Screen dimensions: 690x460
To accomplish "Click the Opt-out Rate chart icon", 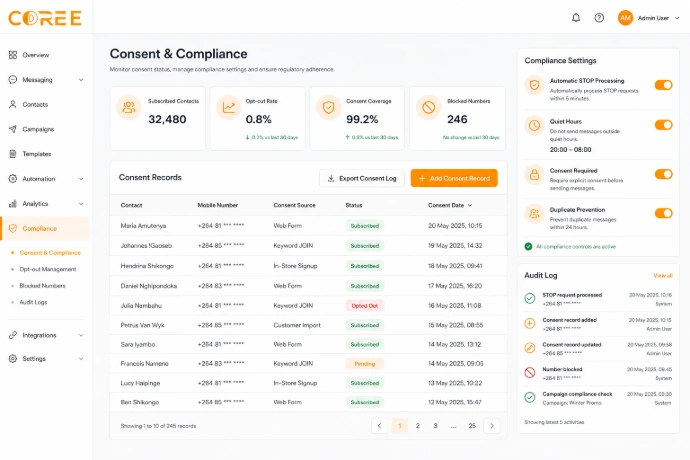I will click(x=229, y=107).
